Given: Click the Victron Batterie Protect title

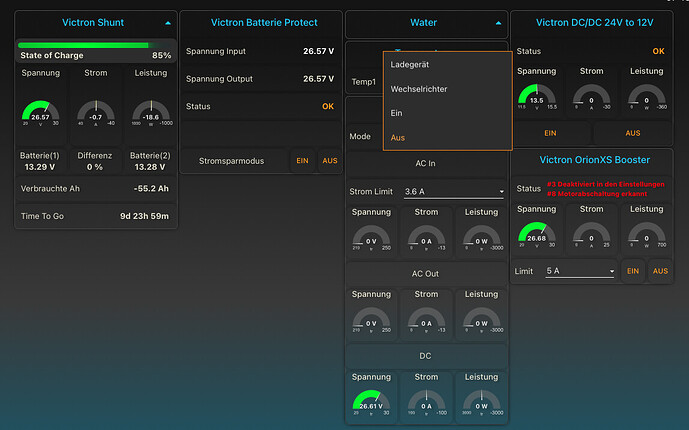Looking at the screenshot, I should tap(264, 22).
